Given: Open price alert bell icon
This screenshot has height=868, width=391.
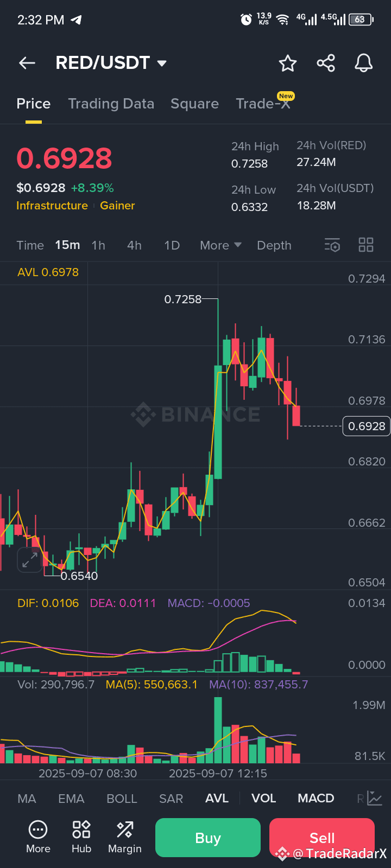Looking at the screenshot, I should 364,63.
